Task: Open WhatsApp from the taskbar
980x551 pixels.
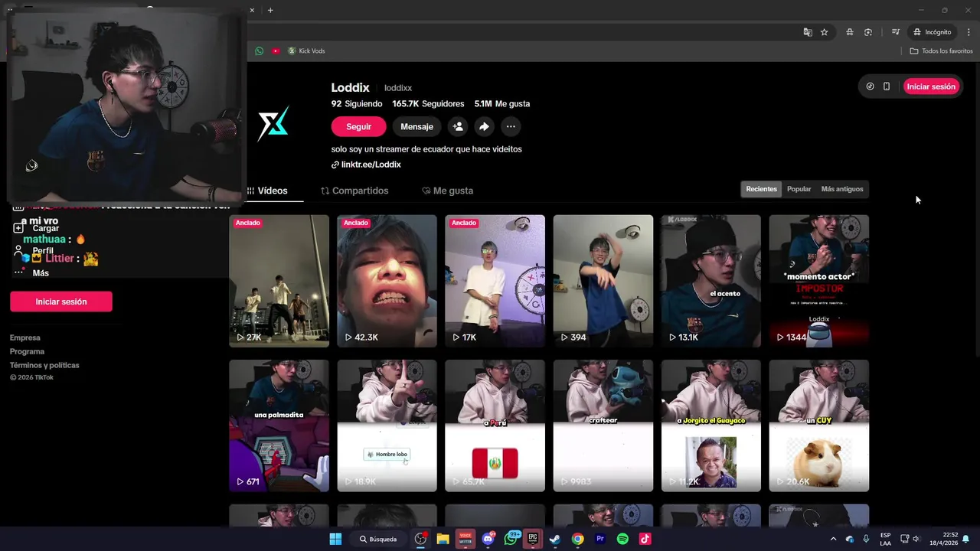Action: pos(511,539)
